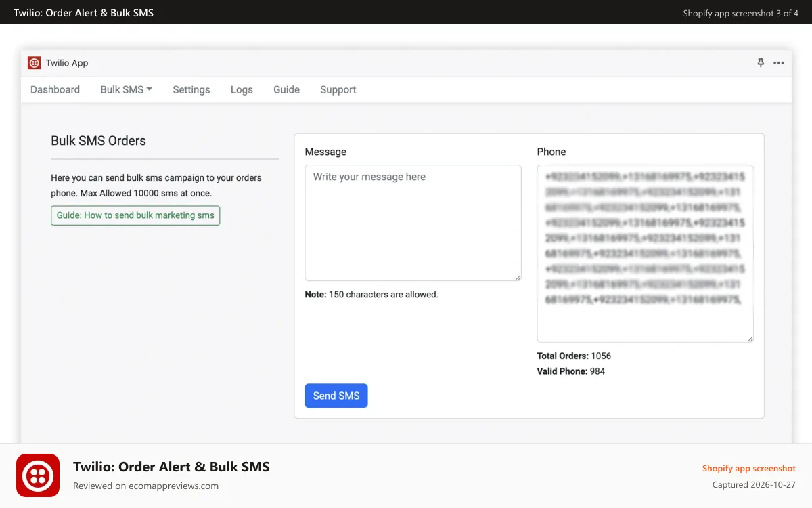Select the Total Orders: 1056 text
The height and width of the screenshot is (508, 812).
click(x=574, y=356)
